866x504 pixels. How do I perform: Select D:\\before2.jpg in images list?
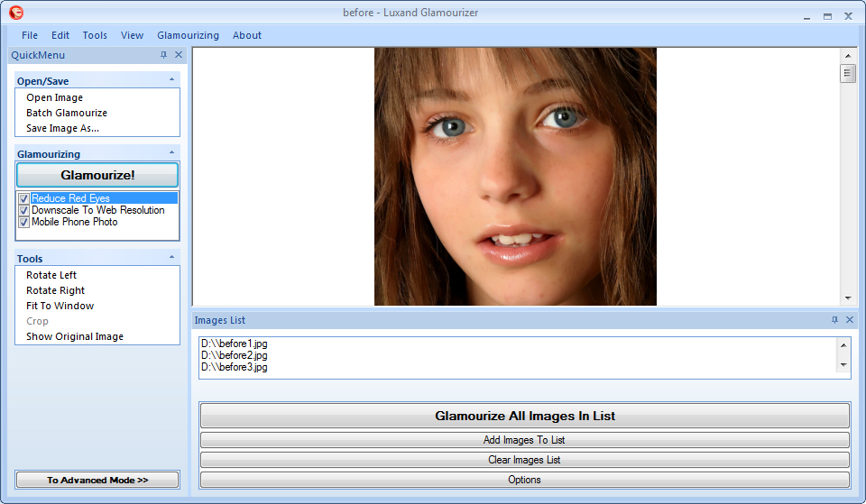[x=235, y=355]
